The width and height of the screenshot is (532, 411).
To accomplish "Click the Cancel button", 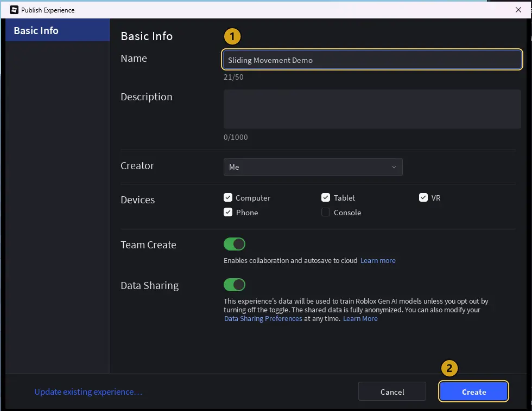I will pos(392,392).
